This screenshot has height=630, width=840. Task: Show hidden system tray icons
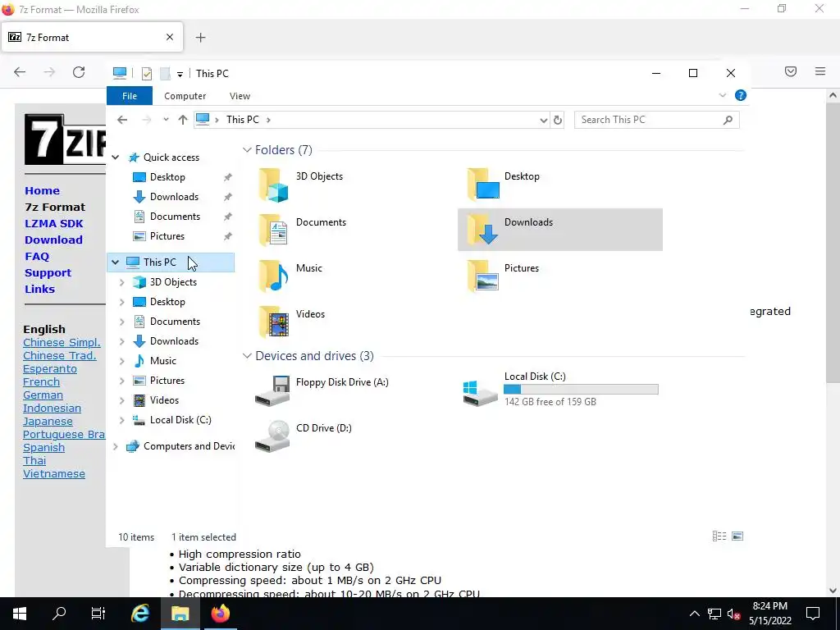[x=694, y=614]
